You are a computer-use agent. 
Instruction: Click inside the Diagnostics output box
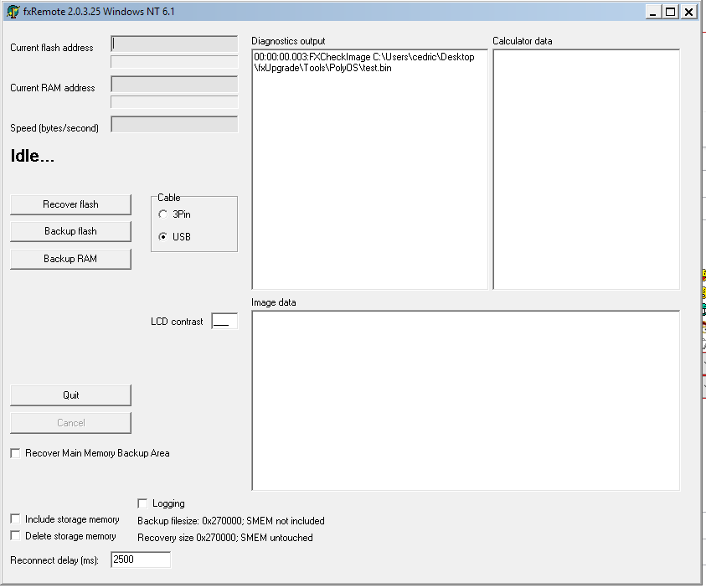[x=369, y=169]
